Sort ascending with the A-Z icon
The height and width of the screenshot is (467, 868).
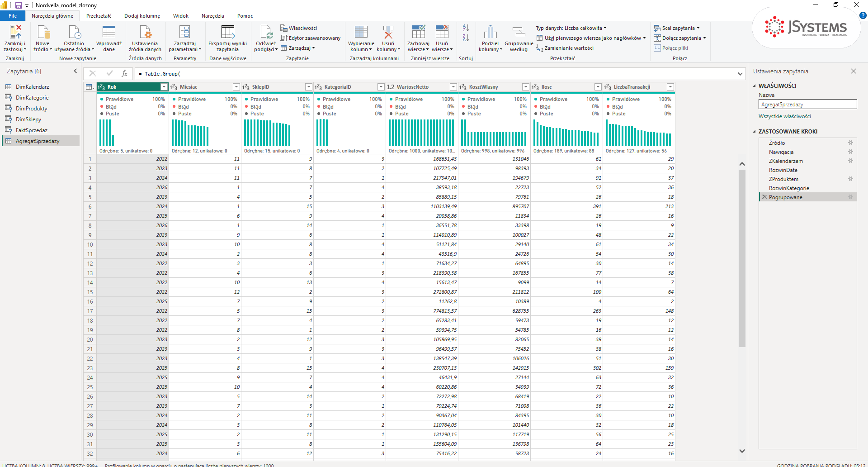point(466,28)
